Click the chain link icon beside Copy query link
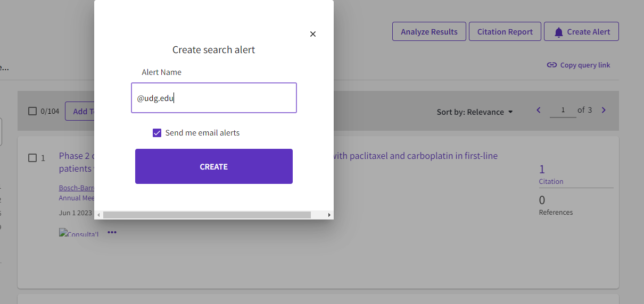Image resolution: width=644 pixels, height=304 pixels. [x=552, y=65]
